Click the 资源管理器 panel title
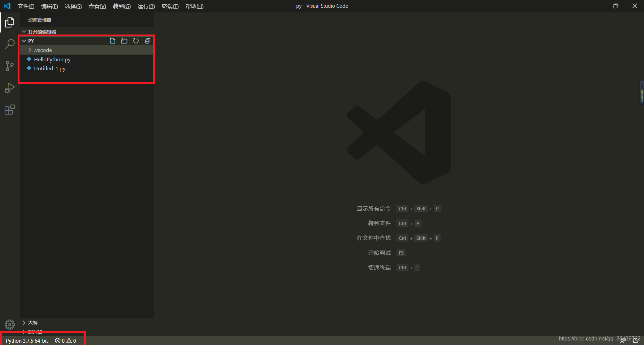Viewport: 644px width, 345px height. click(40, 20)
